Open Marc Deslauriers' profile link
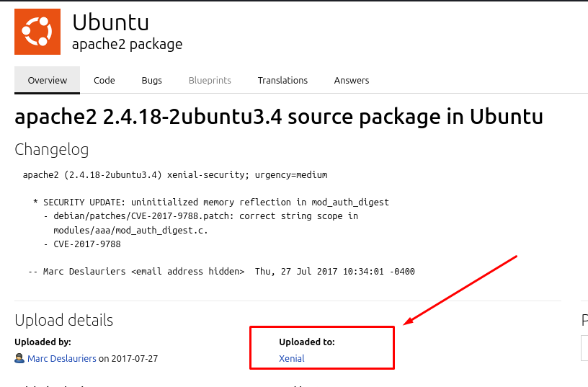The width and height of the screenshot is (588, 387). [x=62, y=358]
